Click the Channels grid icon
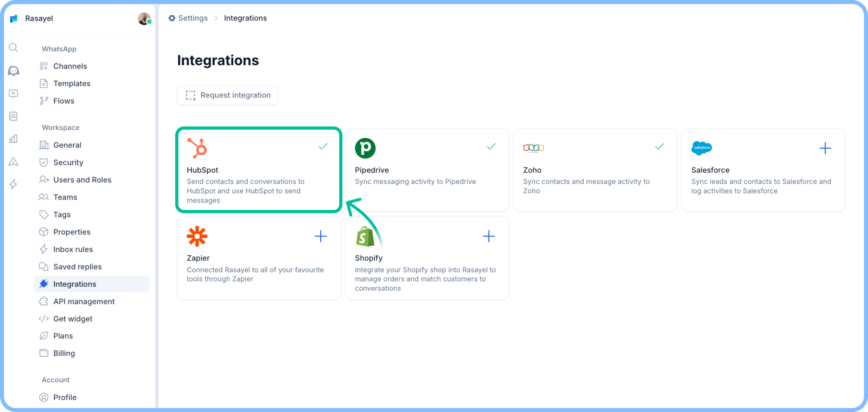Viewport: 868px width, 412px height. pos(44,66)
